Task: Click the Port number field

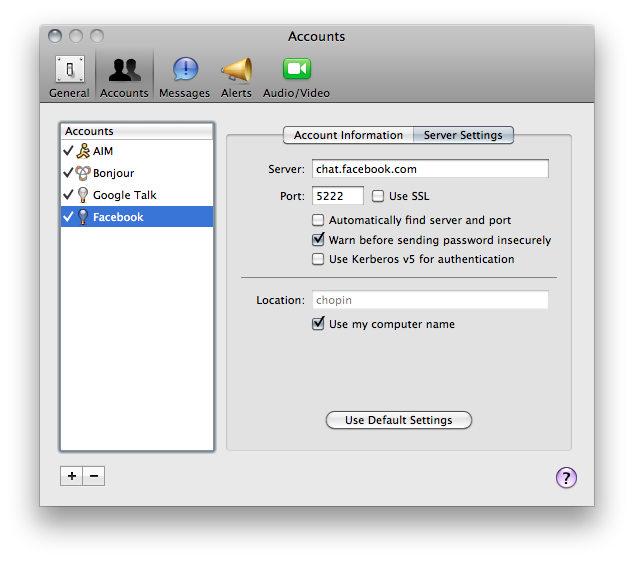Action: click(337, 196)
